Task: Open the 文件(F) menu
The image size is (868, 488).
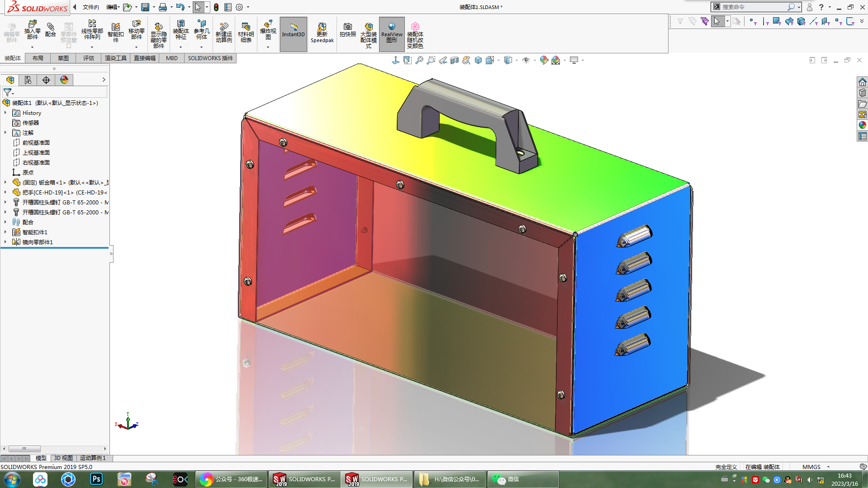Action: pos(90,7)
